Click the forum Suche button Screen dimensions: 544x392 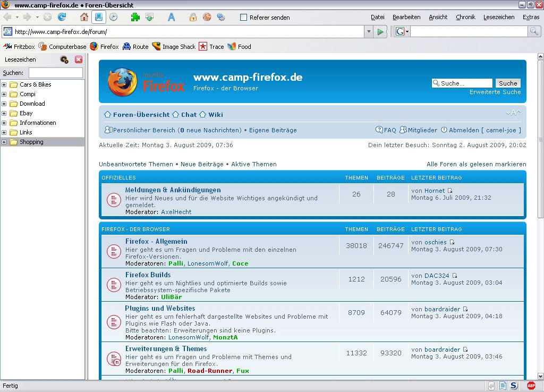[508, 83]
